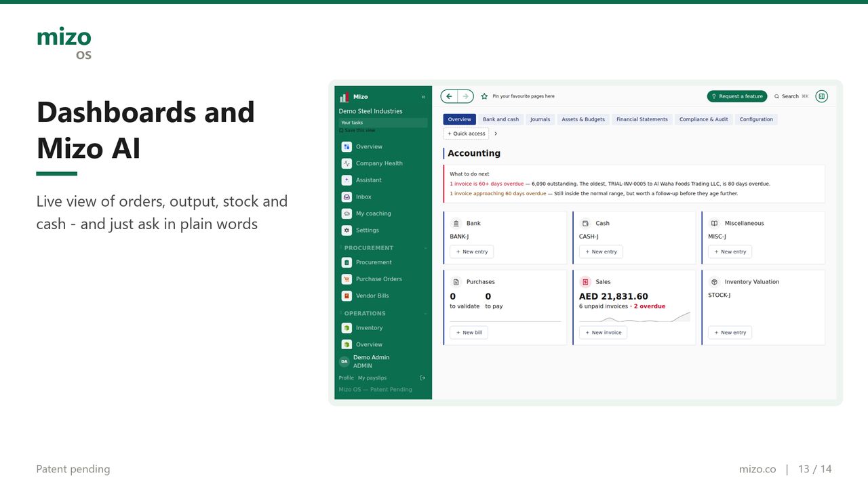Open Inventory in the sidebar
The height and width of the screenshot is (488, 868).
[383, 328]
